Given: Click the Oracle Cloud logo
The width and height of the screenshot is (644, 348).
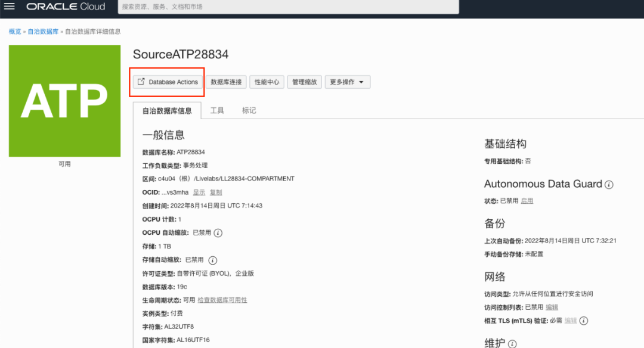Looking at the screenshot, I should (x=66, y=7).
